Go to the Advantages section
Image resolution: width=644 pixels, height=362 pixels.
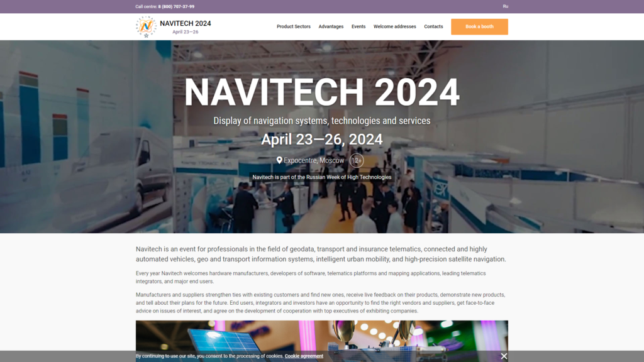pos(331,26)
